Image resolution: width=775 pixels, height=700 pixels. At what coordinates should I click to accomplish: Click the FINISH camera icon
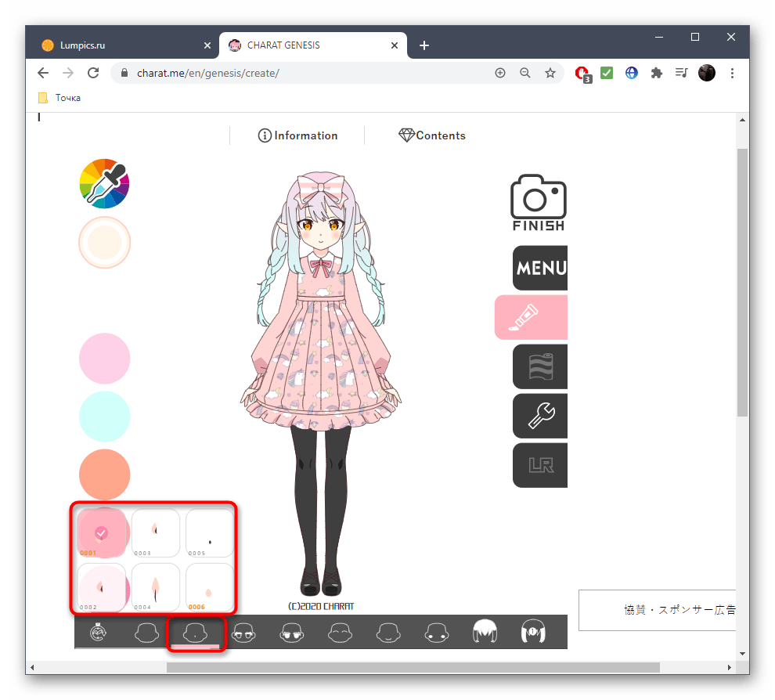pos(538,203)
